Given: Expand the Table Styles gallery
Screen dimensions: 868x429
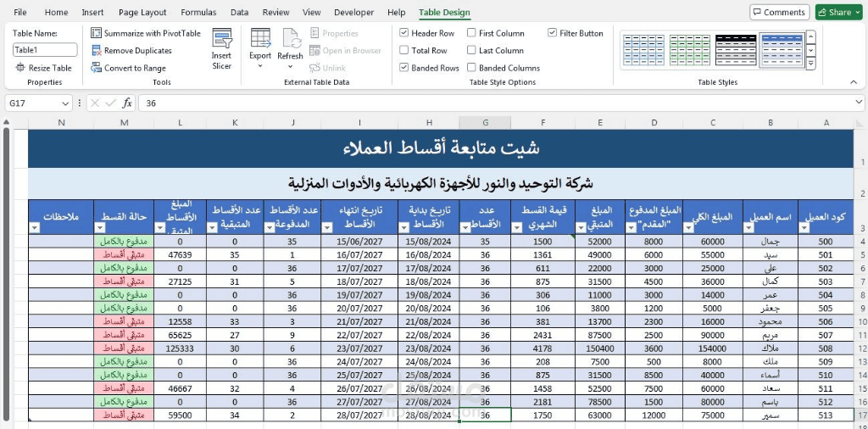Looking at the screenshot, I should pyautogui.click(x=810, y=64).
